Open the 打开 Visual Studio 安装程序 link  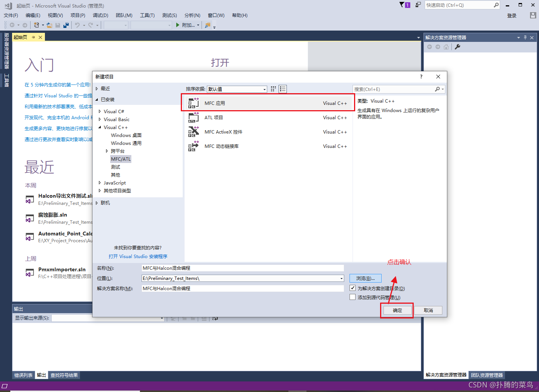[138, 256]
